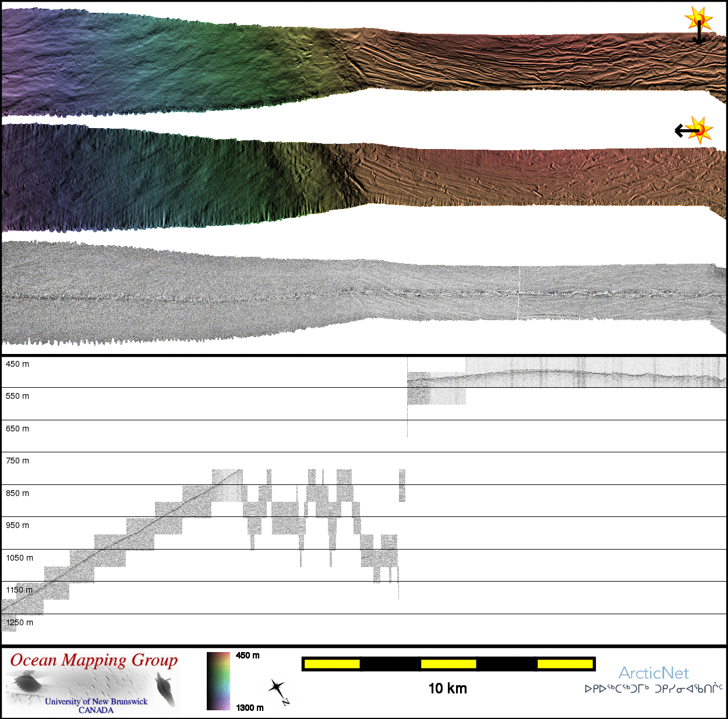
Task: Click the depth color legend gradient
Action: click(218, 681)
